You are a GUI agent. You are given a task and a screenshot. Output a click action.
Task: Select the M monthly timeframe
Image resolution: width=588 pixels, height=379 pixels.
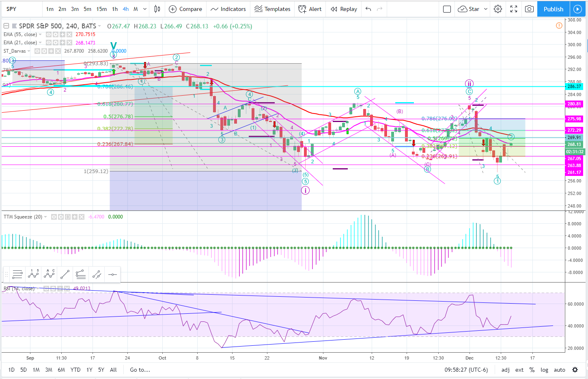coord(136,9)
